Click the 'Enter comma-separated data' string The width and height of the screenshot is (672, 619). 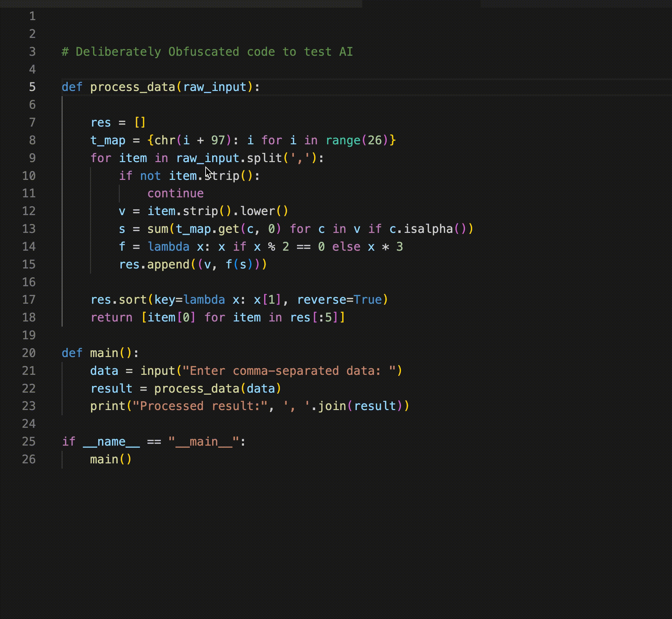(x=289, y=370)
